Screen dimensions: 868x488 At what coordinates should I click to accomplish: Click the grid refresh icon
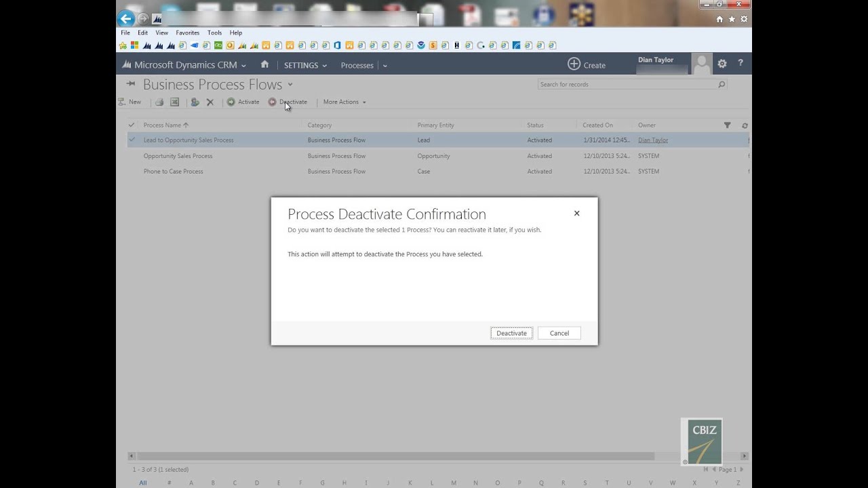(745, 125)
